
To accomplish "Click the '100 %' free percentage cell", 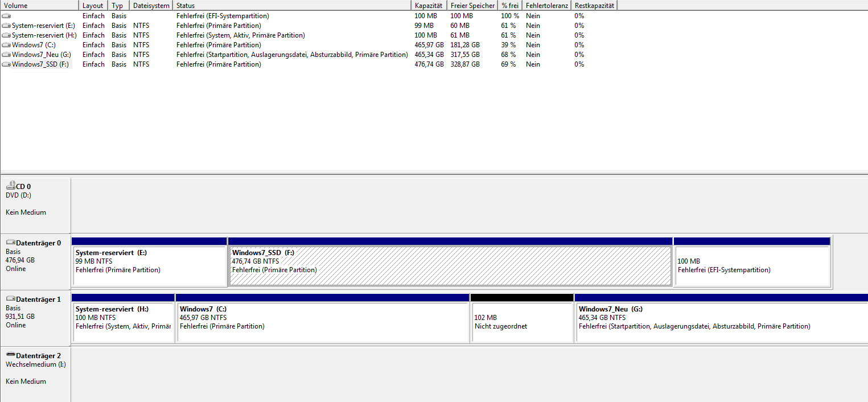I will (510, 16).
